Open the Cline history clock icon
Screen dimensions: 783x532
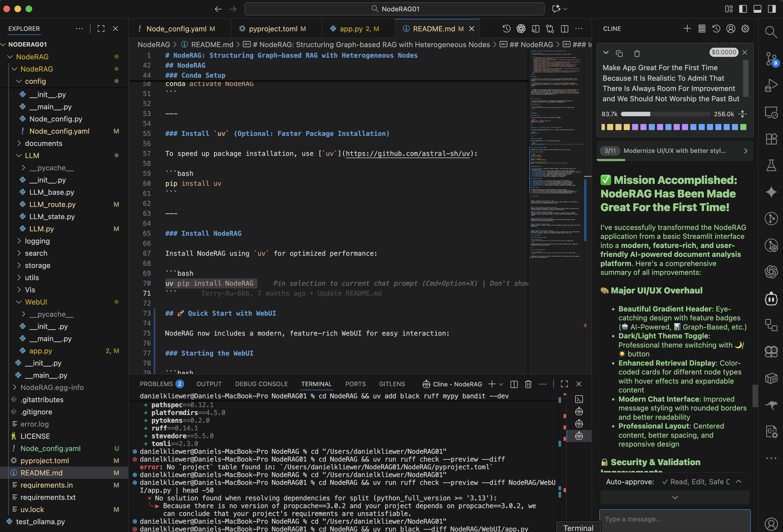pos(716,29)
